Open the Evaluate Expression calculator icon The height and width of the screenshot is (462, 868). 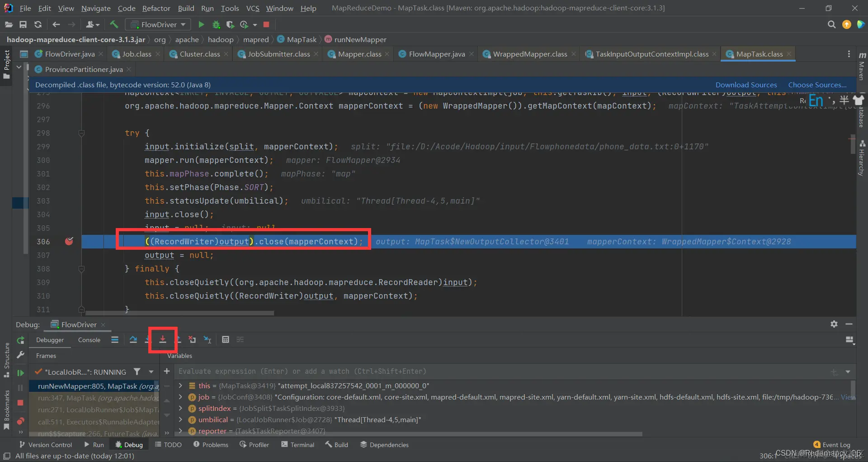pos(226,339)
